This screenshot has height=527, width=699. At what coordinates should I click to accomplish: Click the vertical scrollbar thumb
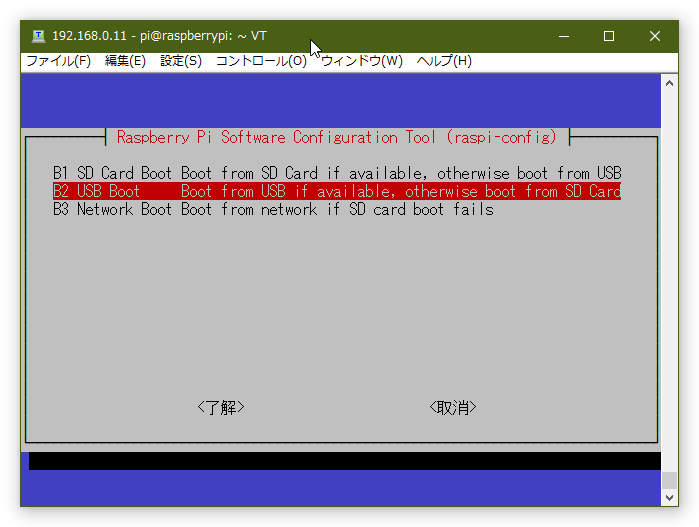669,481
